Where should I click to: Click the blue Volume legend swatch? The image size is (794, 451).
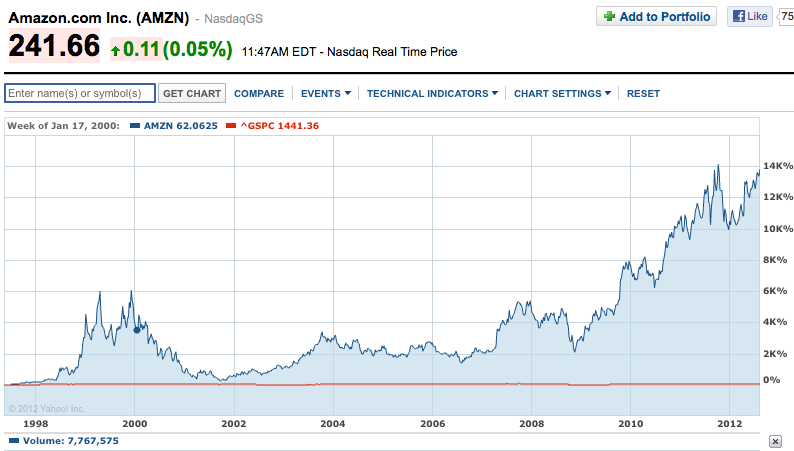(14, 441)
